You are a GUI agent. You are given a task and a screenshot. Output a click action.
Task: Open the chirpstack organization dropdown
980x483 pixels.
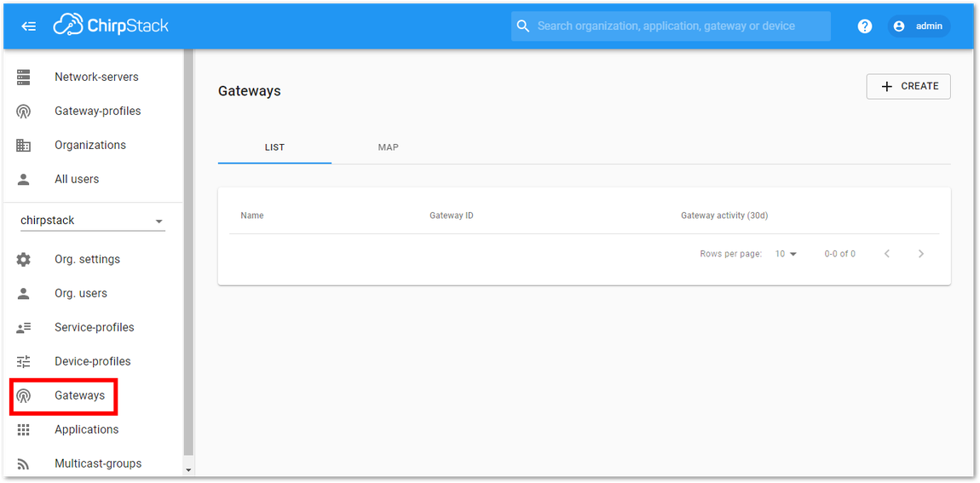pos(93,221)
